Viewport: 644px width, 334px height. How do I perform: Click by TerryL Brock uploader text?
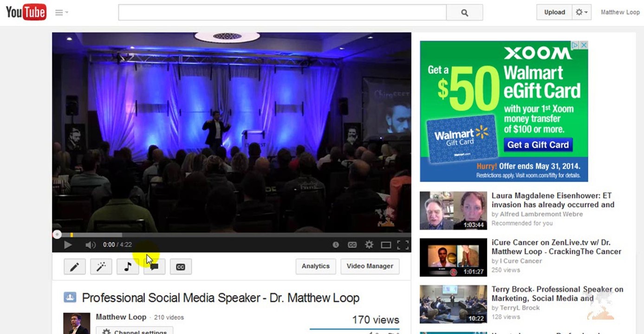pyautogui.click(x=515, y=308)
